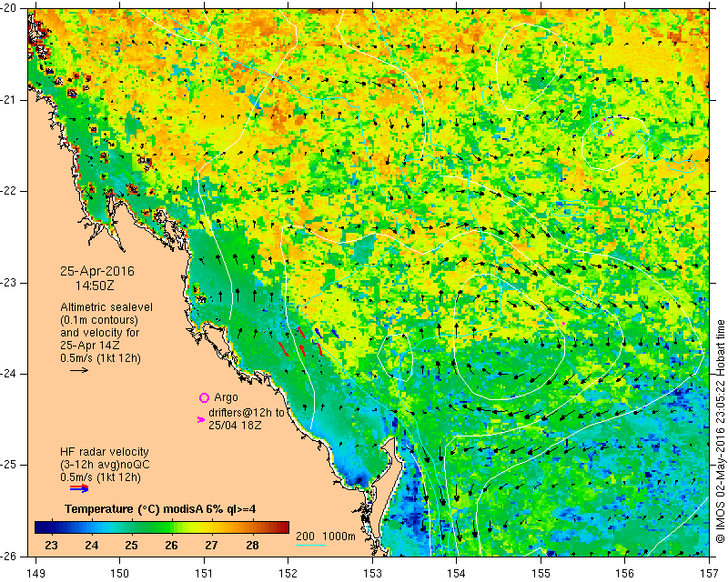
Task: Click the latitude axis label '-24'
Action: [x=9, y=374]
